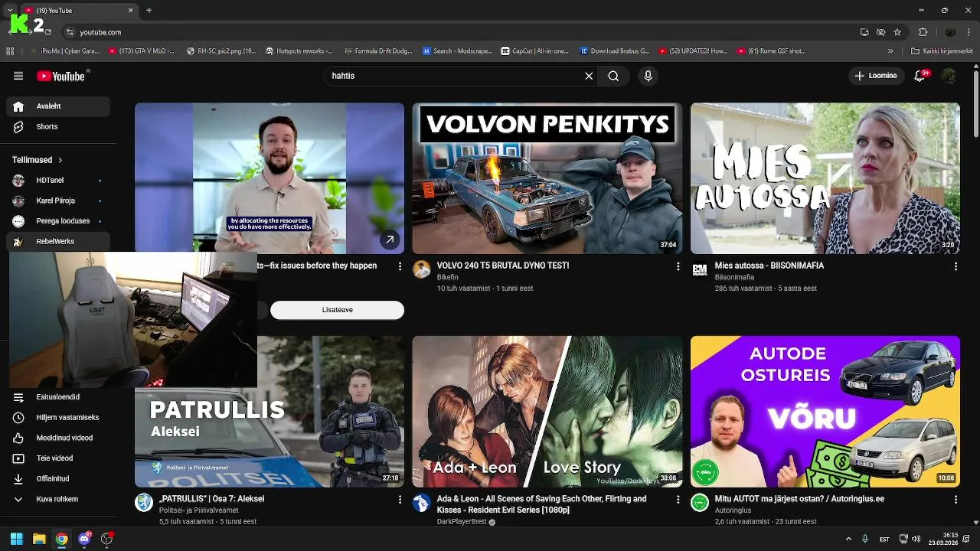Open new browser tab plus button

pos(149,11)
